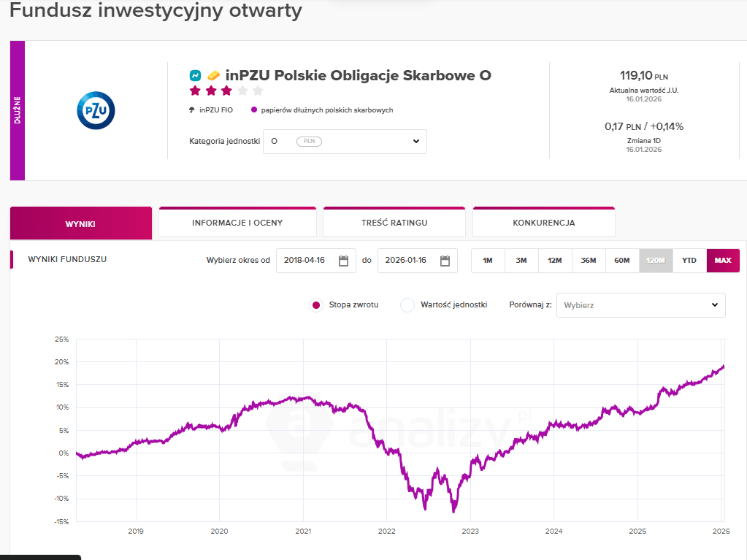Open calendar picker for end date
This screenshot has height=560, width=747.
click(x=445, y=261)
